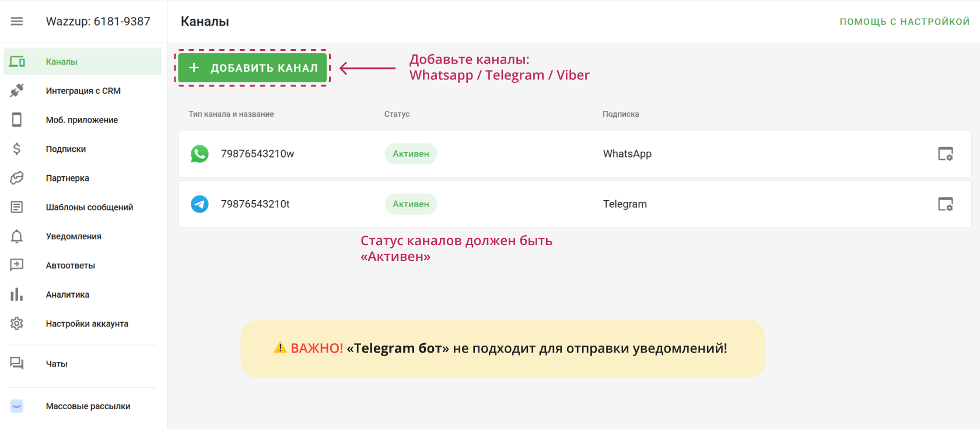The image size is (980, 429).
Task: Click the blue icon for Массовые рассылки
Action: [17, 406]
